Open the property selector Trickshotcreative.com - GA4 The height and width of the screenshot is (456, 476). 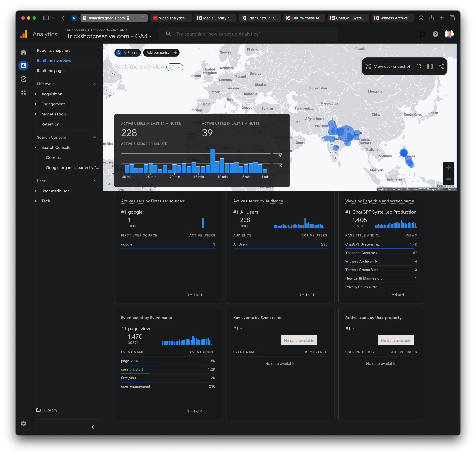pyautogui.click(x=109, y=36)
